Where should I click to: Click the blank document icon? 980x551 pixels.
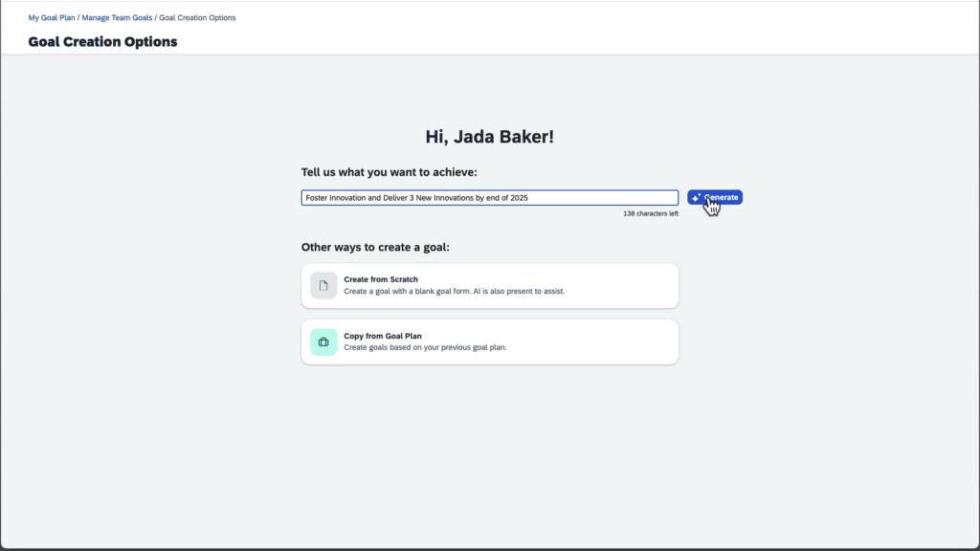pyautogui.click(x=323, y=286)
